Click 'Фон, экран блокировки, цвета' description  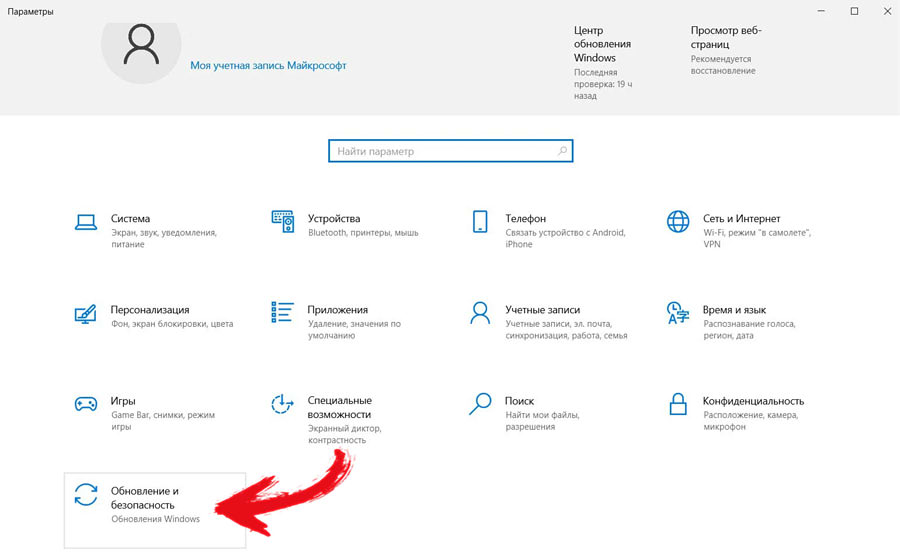(172, 324)
